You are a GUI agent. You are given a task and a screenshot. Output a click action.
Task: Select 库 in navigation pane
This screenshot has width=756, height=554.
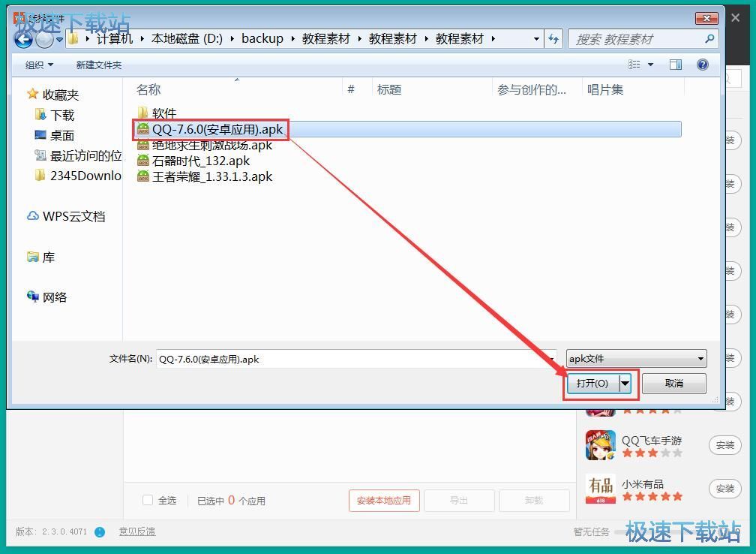click(41, 257)
